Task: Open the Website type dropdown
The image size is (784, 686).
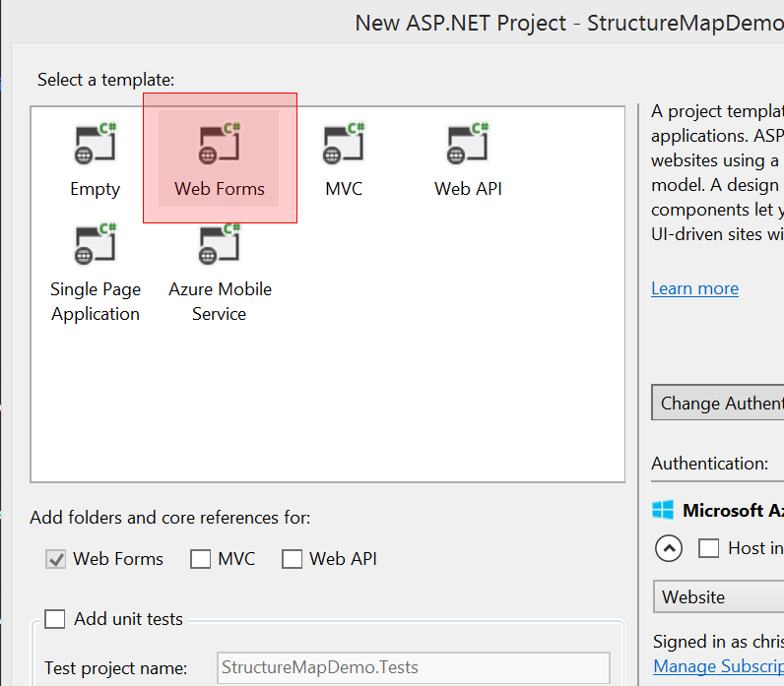Action: tap(718, 597)
